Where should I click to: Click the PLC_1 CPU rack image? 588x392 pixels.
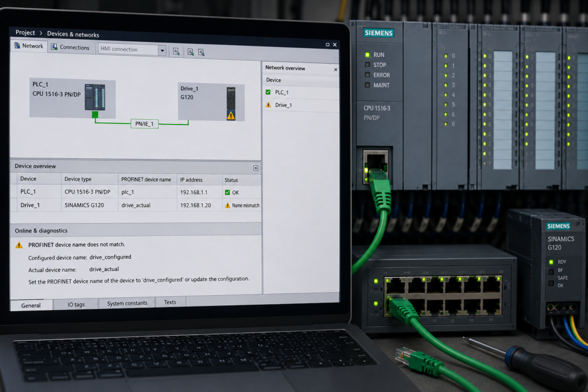pyautogui.click(x=95, y=97)
